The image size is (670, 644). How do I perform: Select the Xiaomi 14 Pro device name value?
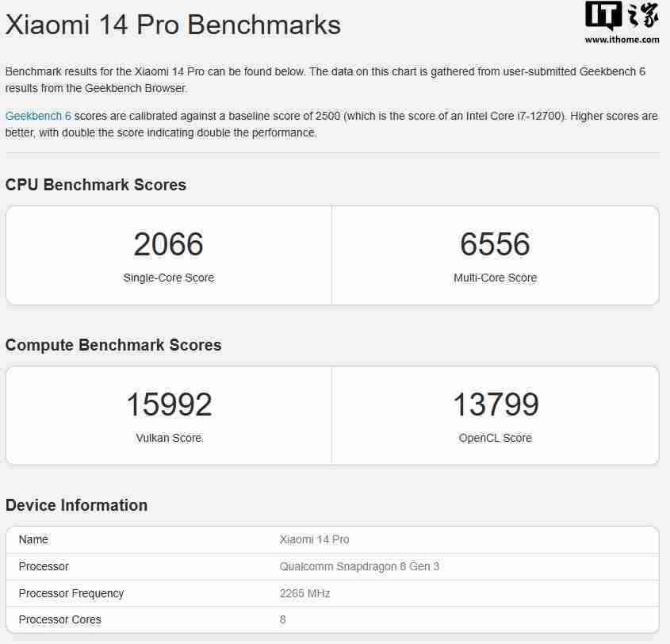(316, 539)
